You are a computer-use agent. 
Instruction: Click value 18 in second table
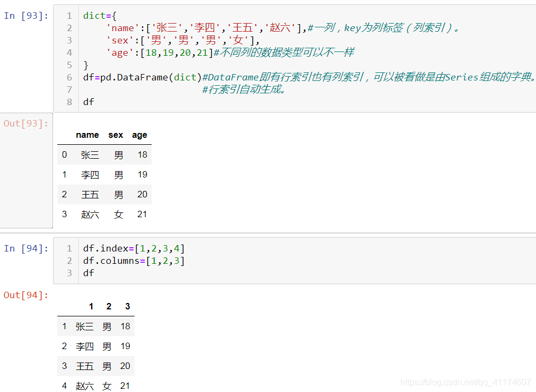tap(125, 327)
